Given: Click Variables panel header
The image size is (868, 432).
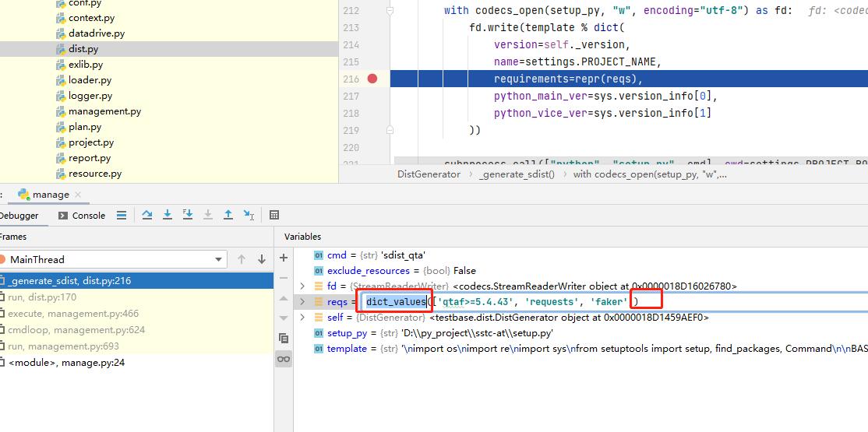Looking at the screenshot, I should 302,236.
